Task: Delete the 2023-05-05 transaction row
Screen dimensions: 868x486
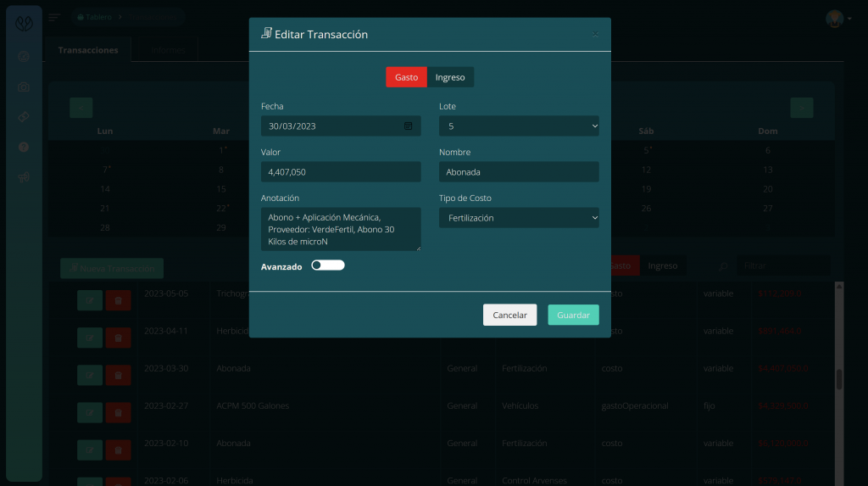Action: click(x=118, y=300)
